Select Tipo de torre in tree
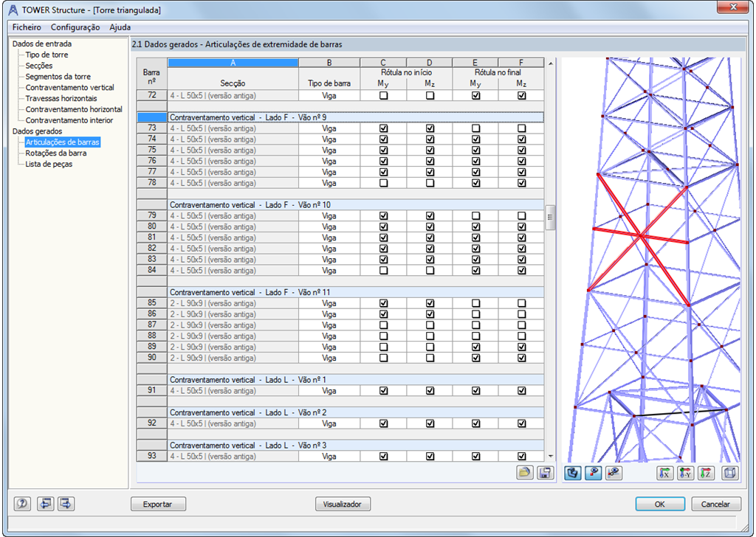Viewport: 756px width, 537px height. (47, 55)
